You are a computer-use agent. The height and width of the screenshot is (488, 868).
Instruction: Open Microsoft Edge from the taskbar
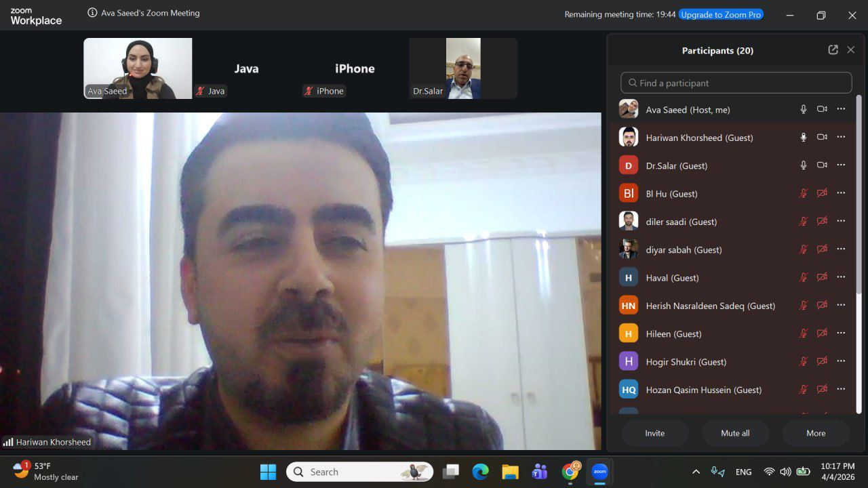[480, 472]
